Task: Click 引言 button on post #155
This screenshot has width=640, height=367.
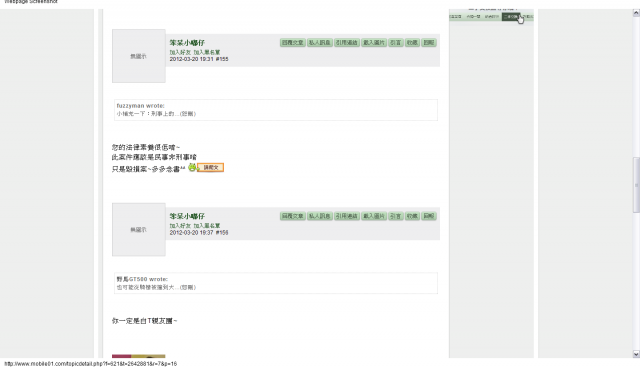Action: click(396, 42)
